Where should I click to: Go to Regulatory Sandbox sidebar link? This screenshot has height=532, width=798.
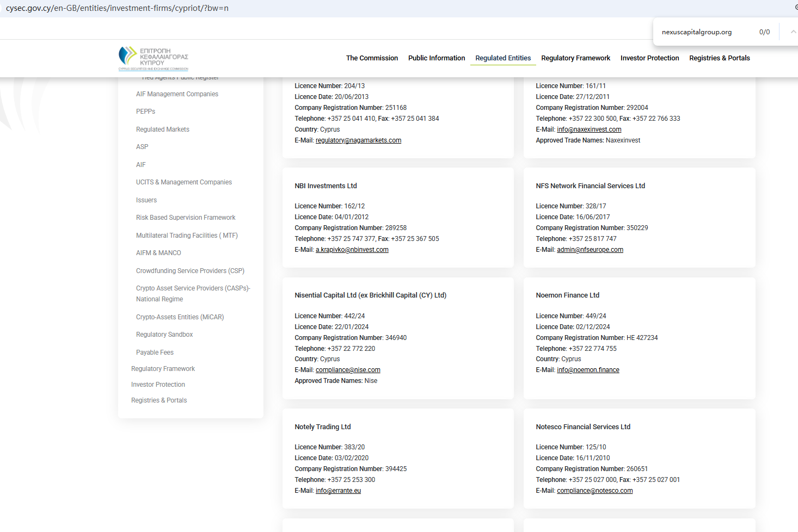pyautogui.click(x=164, y=335)
